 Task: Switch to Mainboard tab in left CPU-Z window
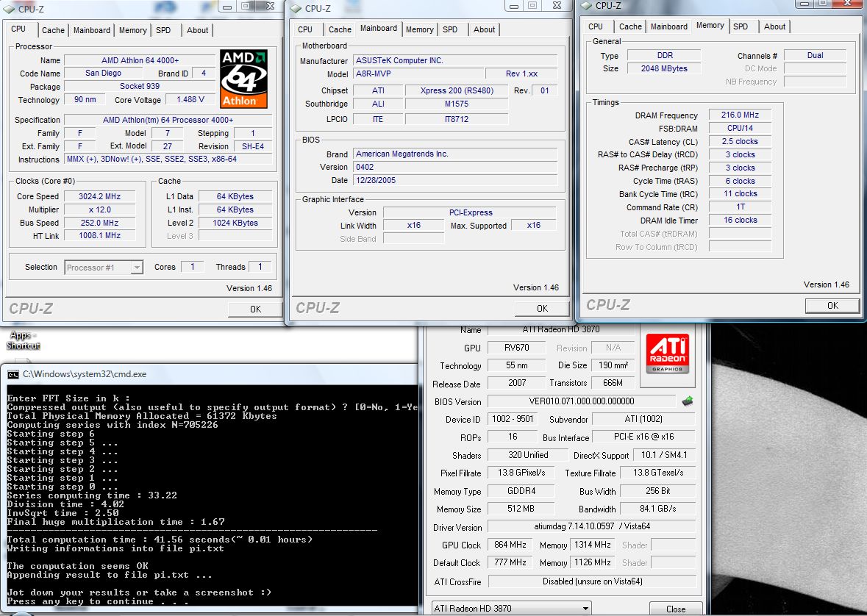click(x=92, y=30)
